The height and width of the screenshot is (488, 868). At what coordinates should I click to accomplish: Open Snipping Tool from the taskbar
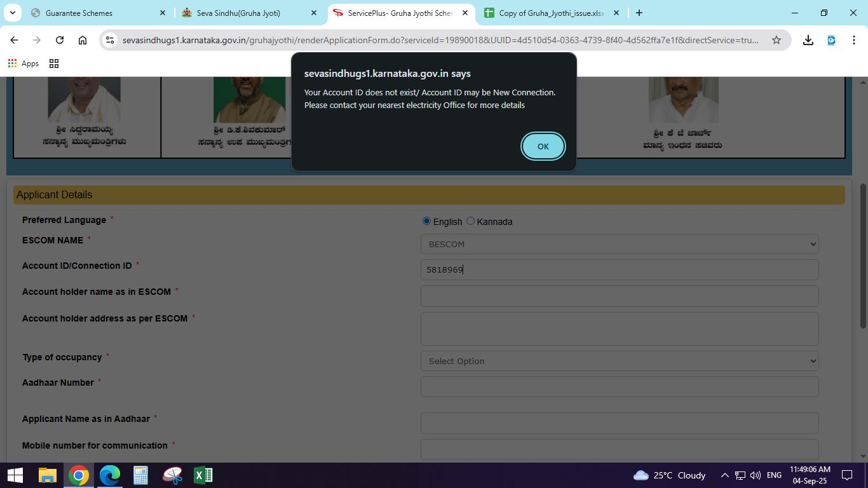click(172, 475)
